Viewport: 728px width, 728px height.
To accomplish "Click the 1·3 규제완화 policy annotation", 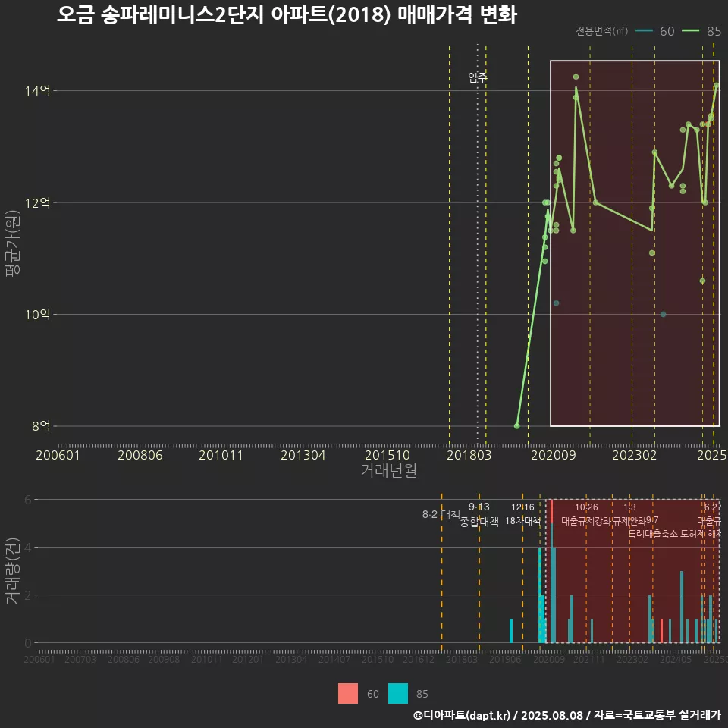I will (629, 514).
